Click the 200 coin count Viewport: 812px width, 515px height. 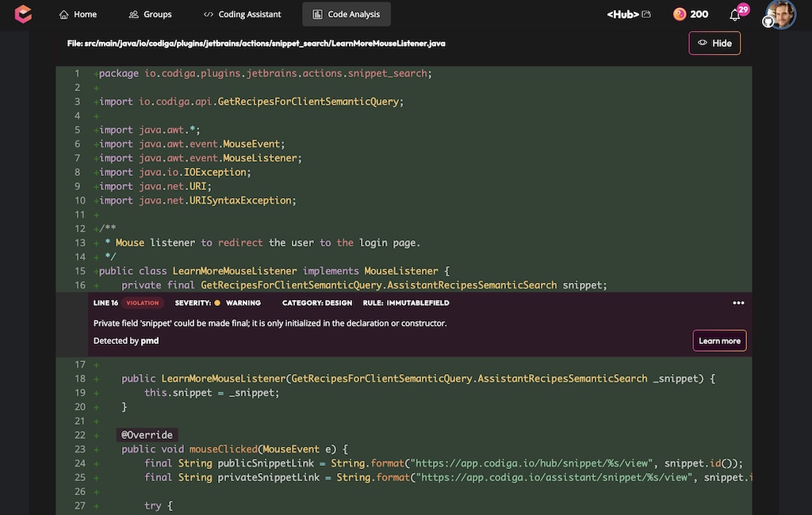click(x=699, y=14)
